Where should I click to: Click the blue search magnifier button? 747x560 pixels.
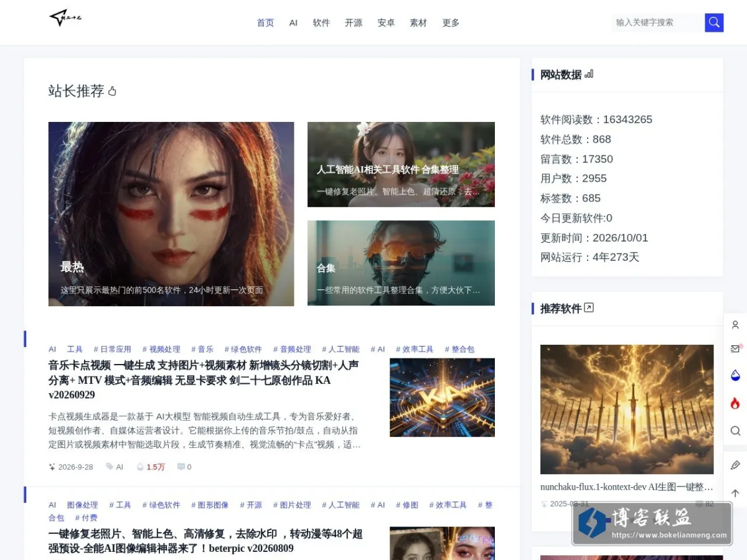point(714,22)
